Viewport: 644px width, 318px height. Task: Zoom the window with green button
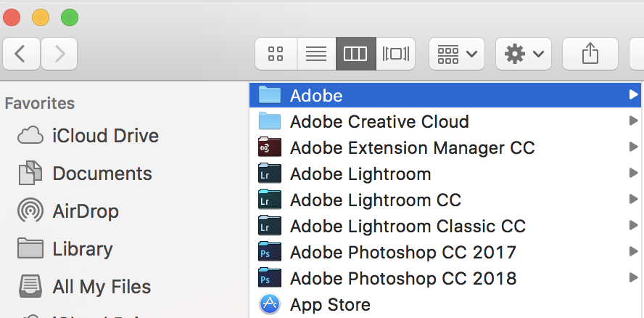pyautogui.click(x=70, y=17)
